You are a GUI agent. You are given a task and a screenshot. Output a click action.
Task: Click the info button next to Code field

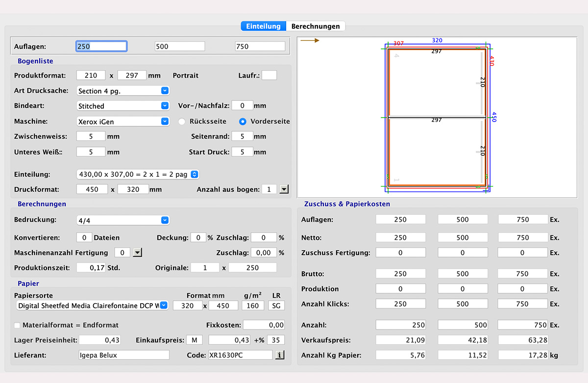280,355
